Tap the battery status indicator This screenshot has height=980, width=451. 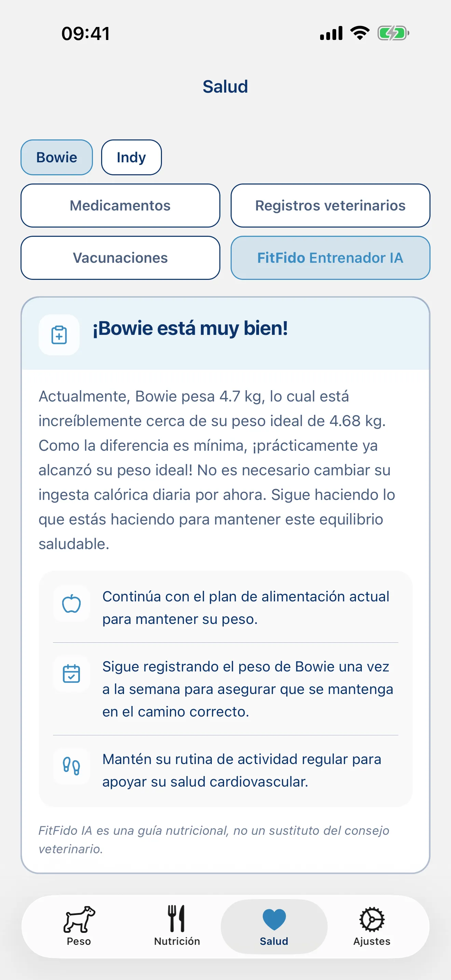click(393, 33)
